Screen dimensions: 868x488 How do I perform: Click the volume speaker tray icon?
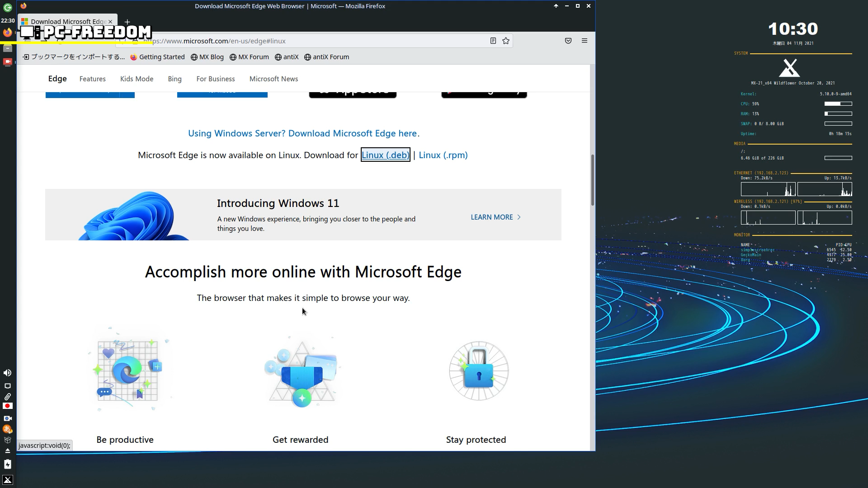point(8,373)
